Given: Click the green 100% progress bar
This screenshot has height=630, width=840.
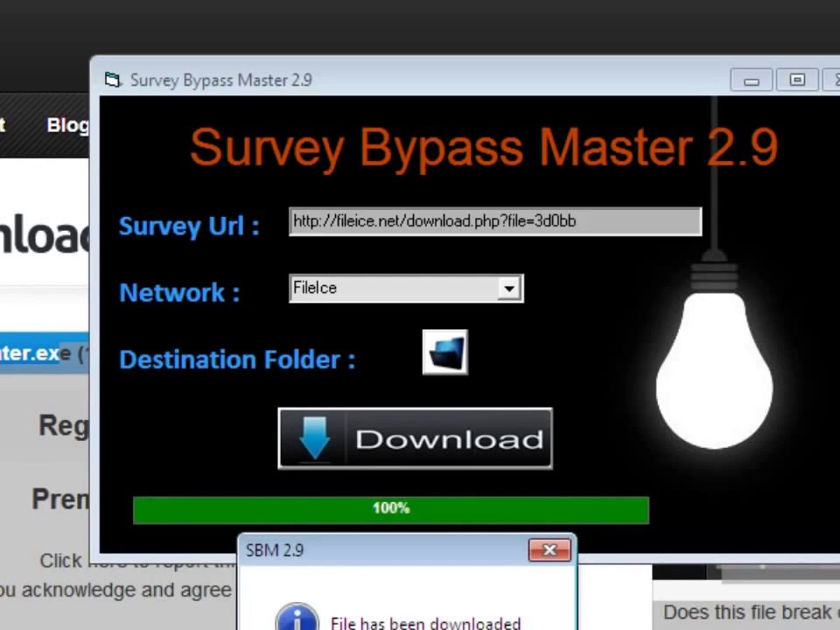Looking at the screenshot, I should [x=391, y=510].
